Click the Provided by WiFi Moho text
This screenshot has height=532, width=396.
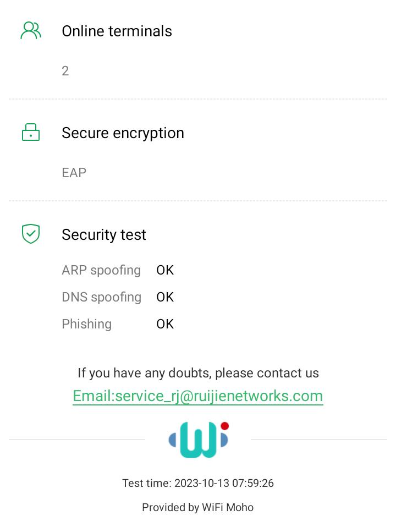[x=198, y=507]
